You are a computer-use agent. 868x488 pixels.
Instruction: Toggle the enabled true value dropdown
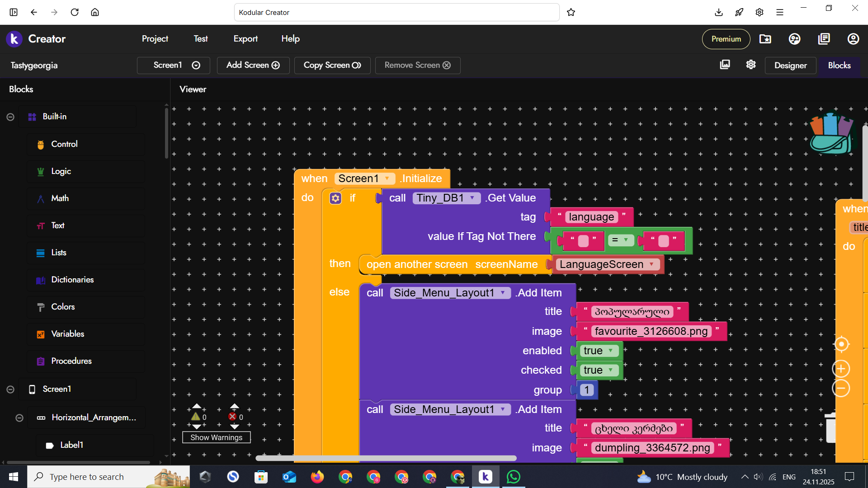(x=611, y=351)
